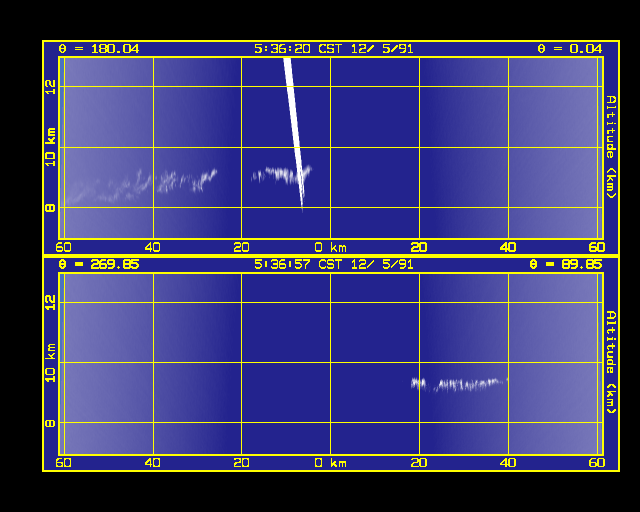
Task: Click the 8 altitude tick in the lower panel
Action: coord(50,423)
